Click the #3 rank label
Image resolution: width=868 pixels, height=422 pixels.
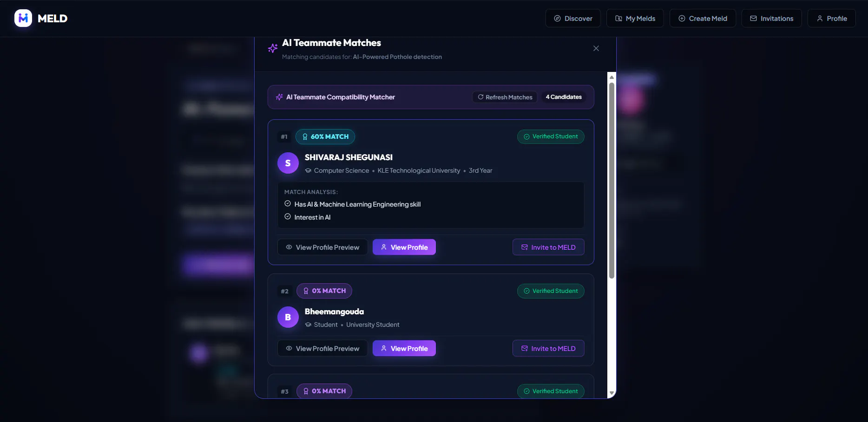click(x=285, y=391)
